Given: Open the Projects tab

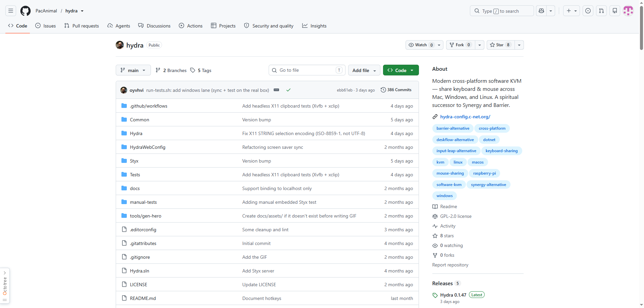Looking at the screenshot, I should tap(223, 26).
